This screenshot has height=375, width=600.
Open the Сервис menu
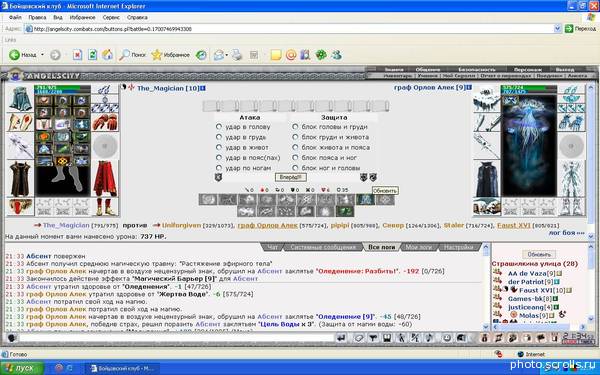point(111,17)
